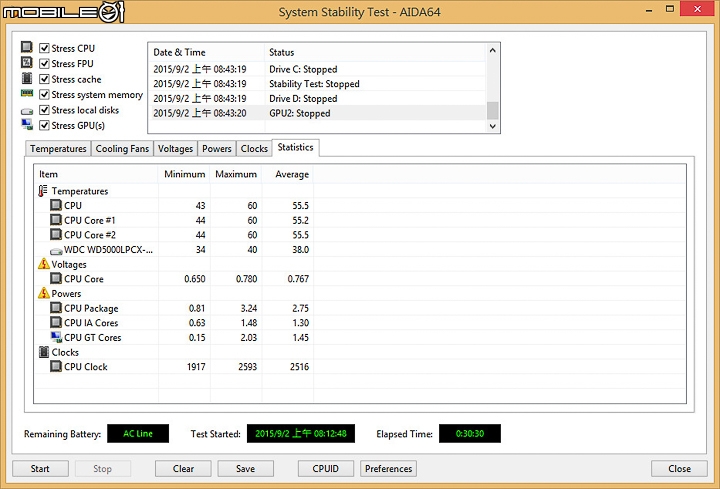Screen dimensions: 720x489
Task: Click the log list scroll up arrow
Action: coord(493,51)
